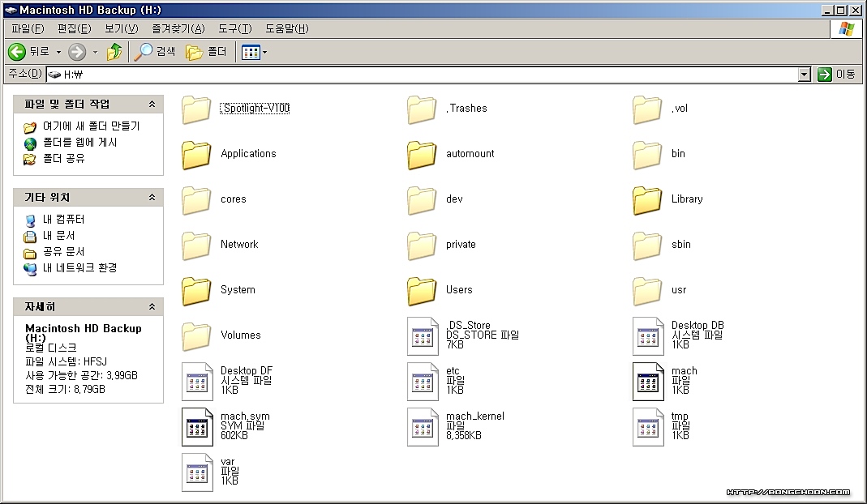Click 여기에 새 폴더 만들기 link
The height and width of the screenshot is (504, 867).
(91, 126)
